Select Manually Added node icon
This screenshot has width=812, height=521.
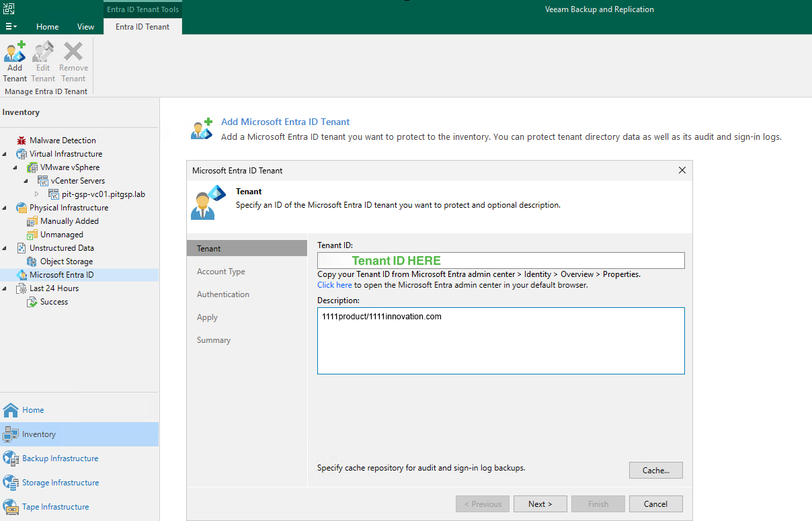32,221
